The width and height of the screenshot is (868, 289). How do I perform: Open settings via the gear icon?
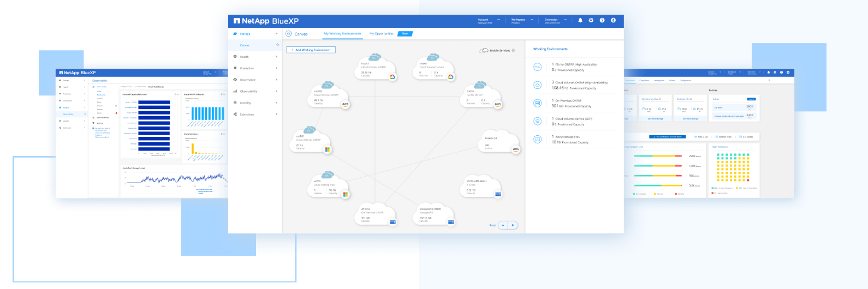[x=591, y=20]
